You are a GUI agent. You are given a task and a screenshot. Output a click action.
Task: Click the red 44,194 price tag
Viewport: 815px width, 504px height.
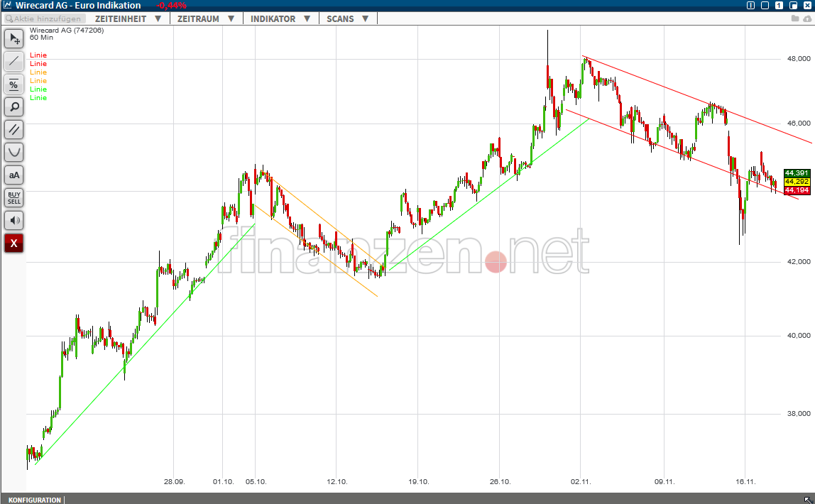tap(797, 190)
